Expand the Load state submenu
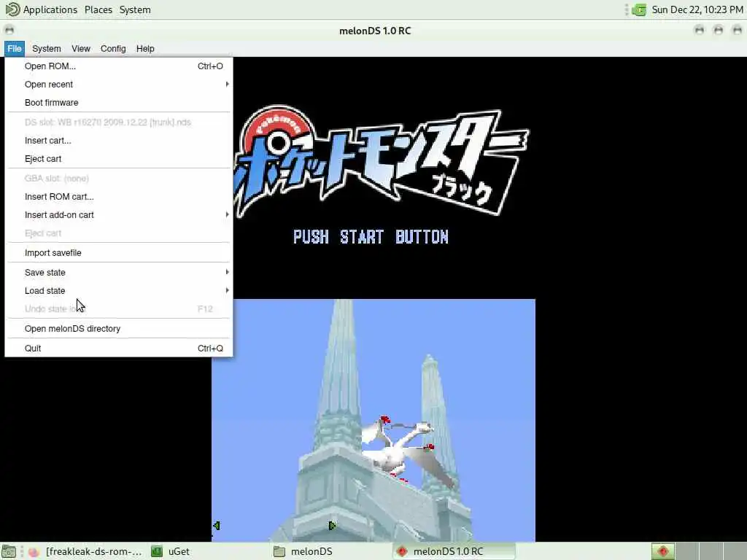 pos(119,290)
